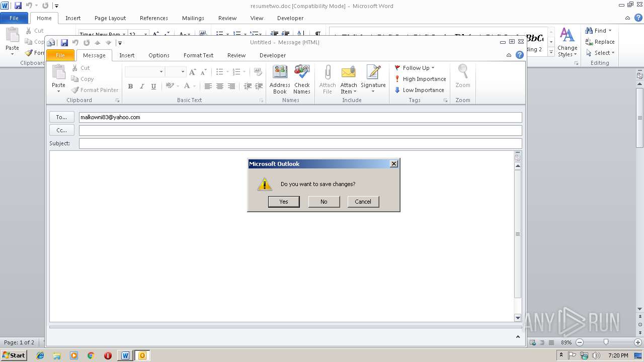Switch to message Options tab

point(159,55)
